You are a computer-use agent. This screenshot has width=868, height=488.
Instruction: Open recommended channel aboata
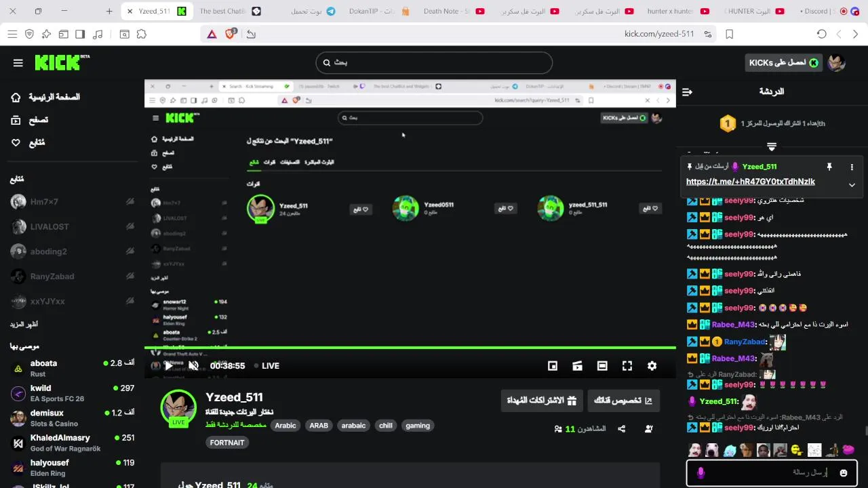72,368
